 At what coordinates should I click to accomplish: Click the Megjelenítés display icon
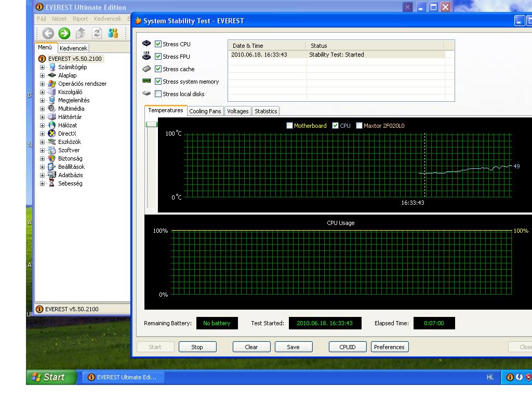52,100
